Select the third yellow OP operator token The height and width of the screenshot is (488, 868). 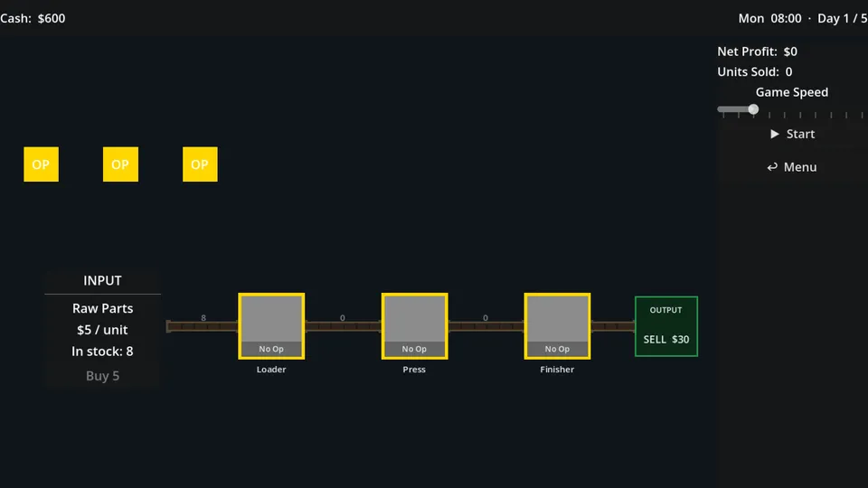tap(200, 164)
